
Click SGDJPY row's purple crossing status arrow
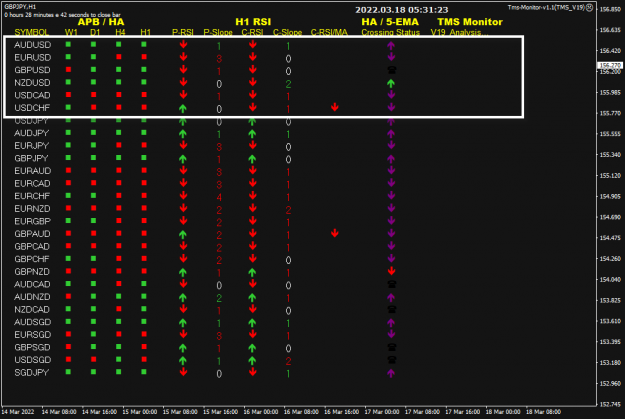pyautogui.click(x=391, y=373)
